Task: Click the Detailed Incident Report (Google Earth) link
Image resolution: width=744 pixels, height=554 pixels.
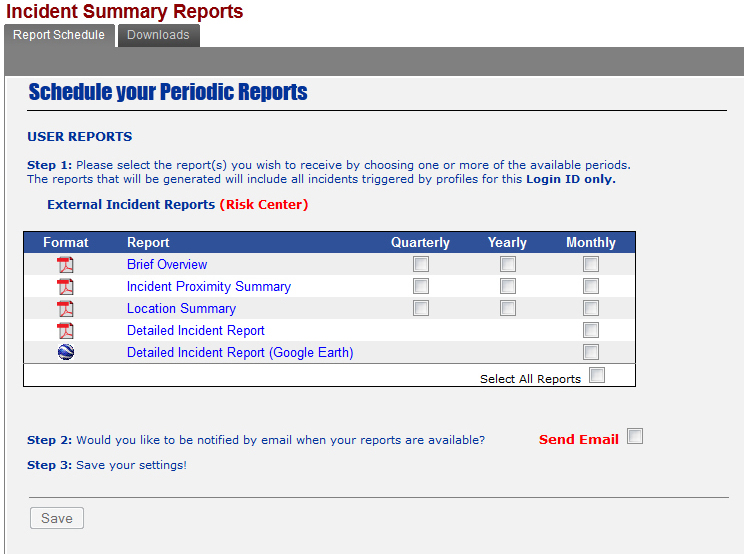Action: coord(240,353)
